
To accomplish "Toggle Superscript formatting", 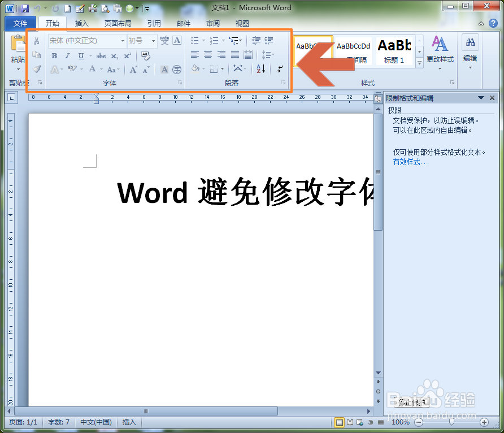I will tap(128, 56).
